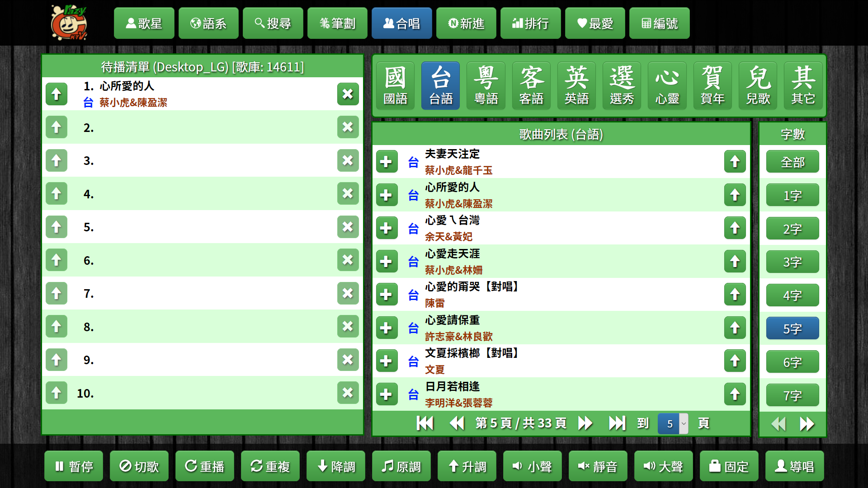Image resolution: width=868 pixels, height=488 pixels.
Task: Pause playback with 暫停
Action: 74,466
